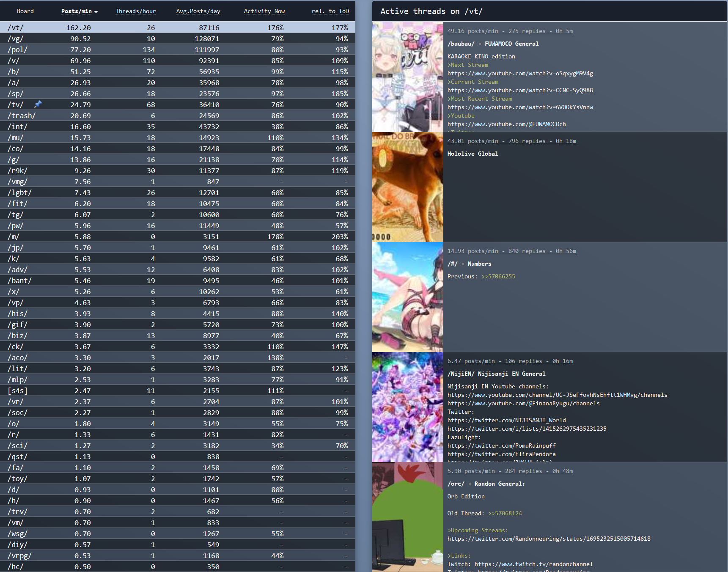Open the 5.90 posts/min thread link
Image resolution: width=728 pixels, height=572 pixels.
(510, 471)
